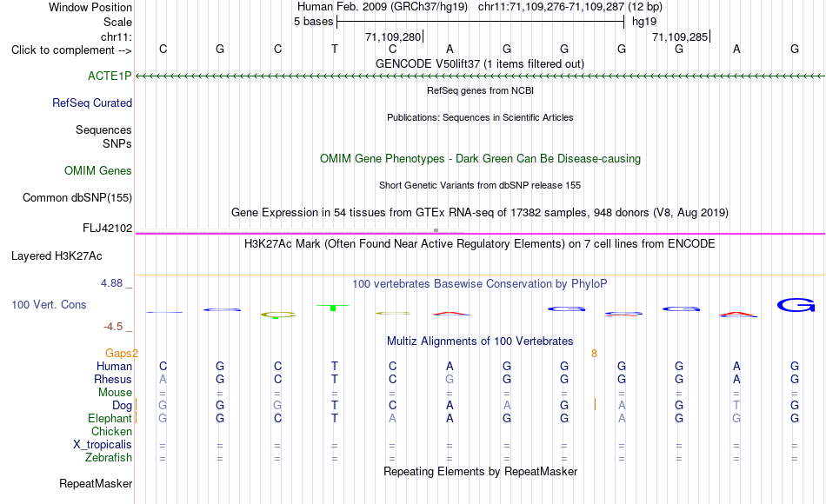Click the Human species row label
The height and width of the screenshot is (504, 826).
coord(114,366)
